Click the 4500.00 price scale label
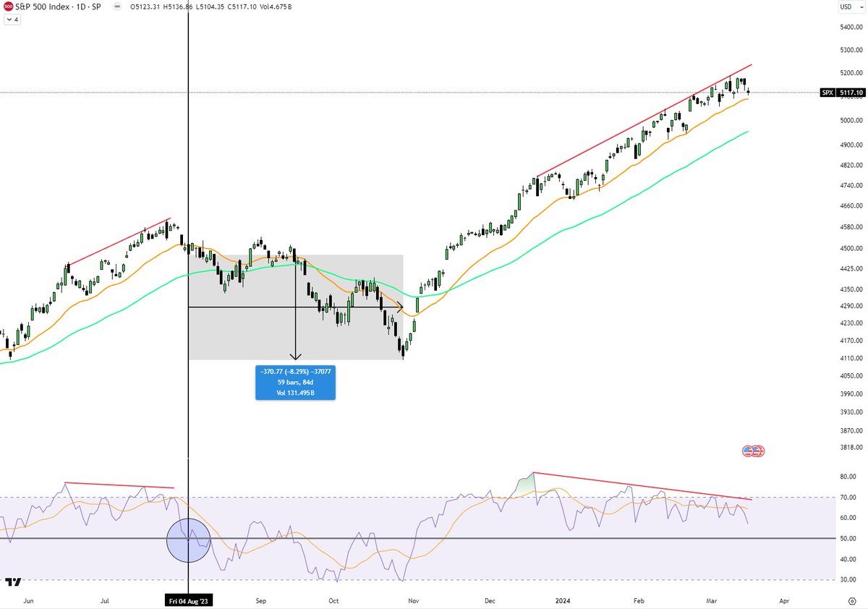The image size is (868, 609). pos(851,248)
